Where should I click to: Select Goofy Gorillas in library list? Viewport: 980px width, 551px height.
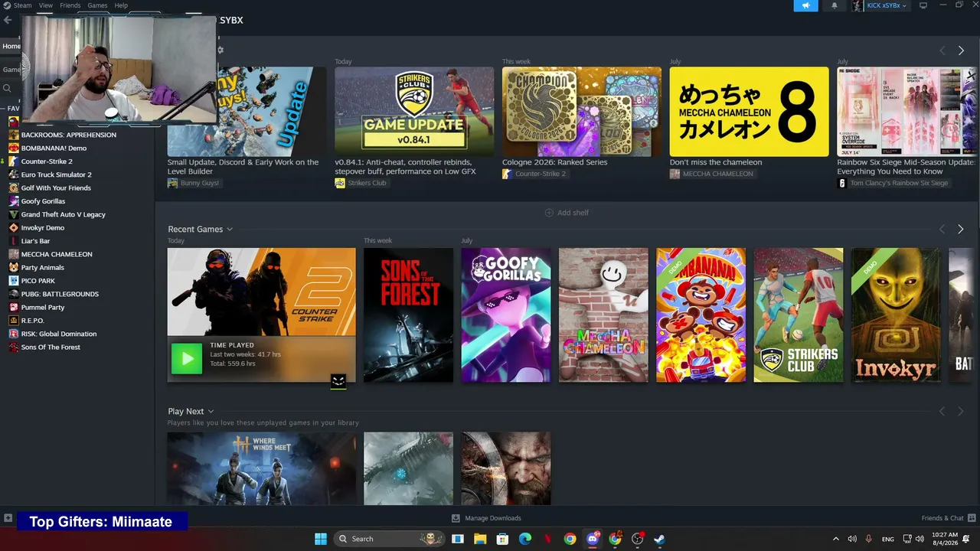43,201
